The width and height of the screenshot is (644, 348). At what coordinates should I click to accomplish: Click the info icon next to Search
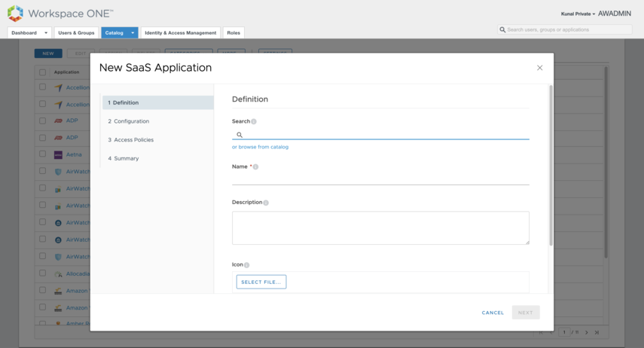pos(254,121)
